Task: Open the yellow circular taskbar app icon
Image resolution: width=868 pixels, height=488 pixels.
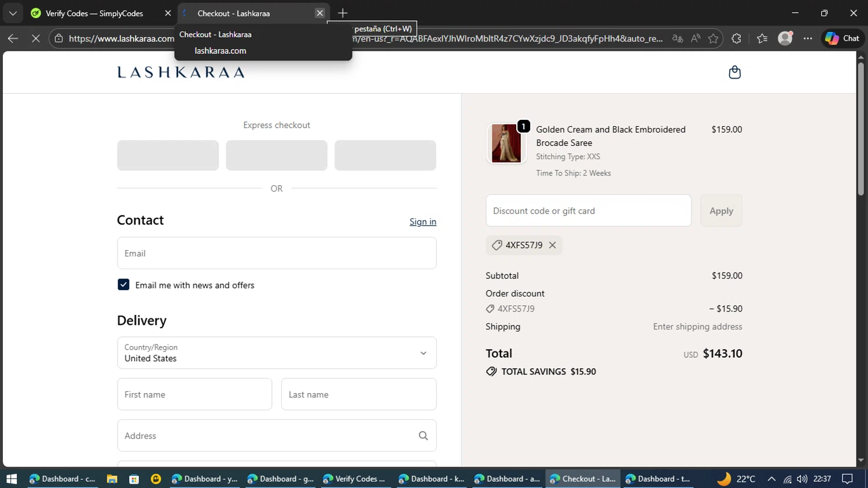Action: (156, 479)
